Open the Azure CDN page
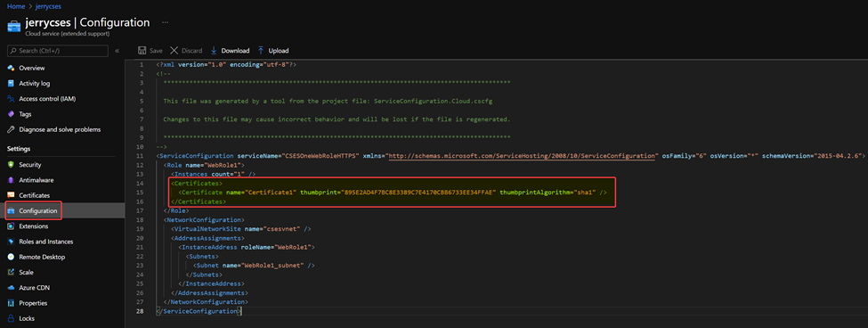 pos(35,288)
